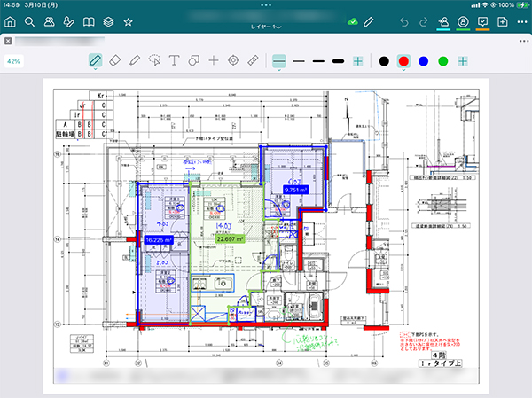532x398 pixels.
Task: Close the current document tab
Action: 8,41
